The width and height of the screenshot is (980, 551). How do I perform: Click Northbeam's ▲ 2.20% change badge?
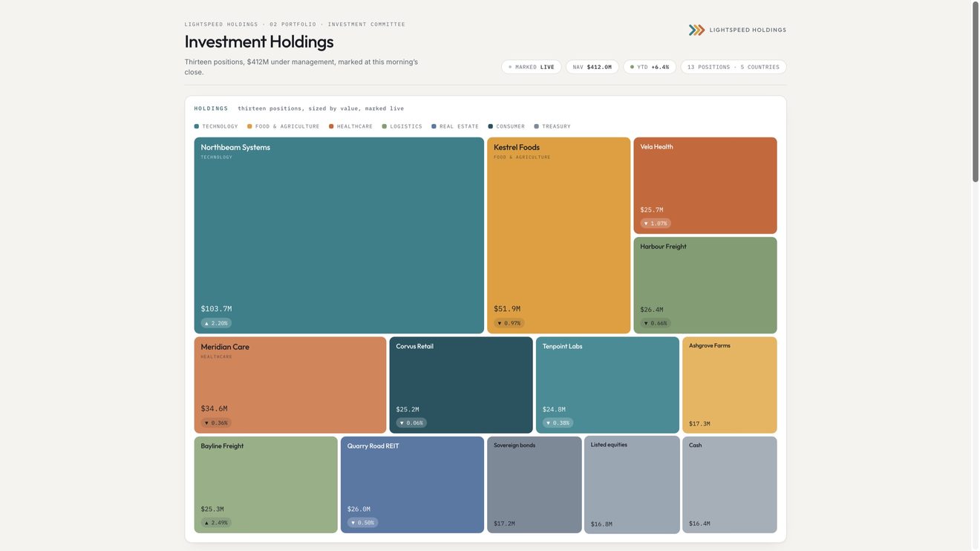(x=216, y=323)
